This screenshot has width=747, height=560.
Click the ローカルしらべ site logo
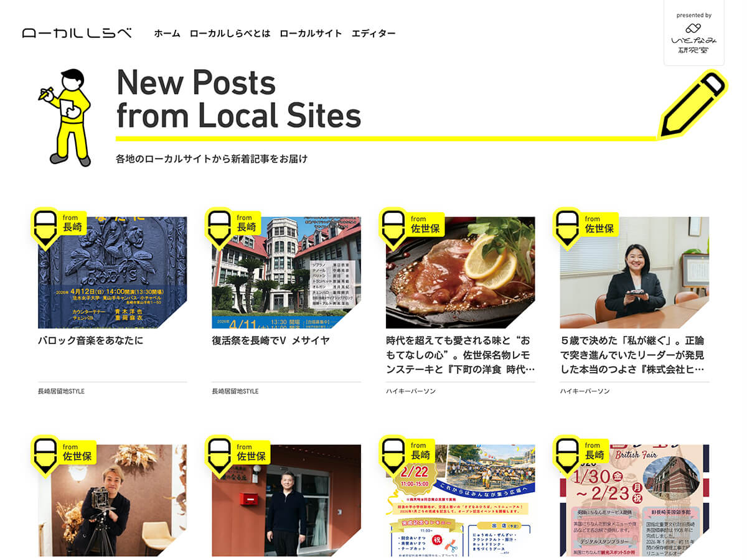click(x=77, y=33)
